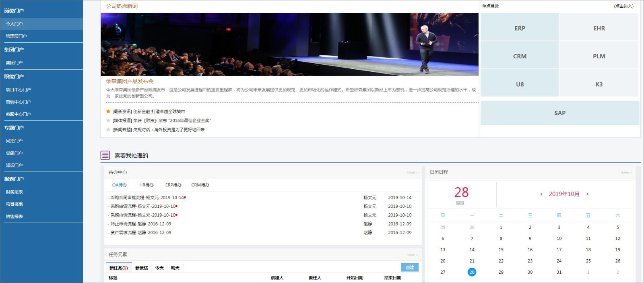
Task: Click the 开始日期 column header
Action: 355,278
